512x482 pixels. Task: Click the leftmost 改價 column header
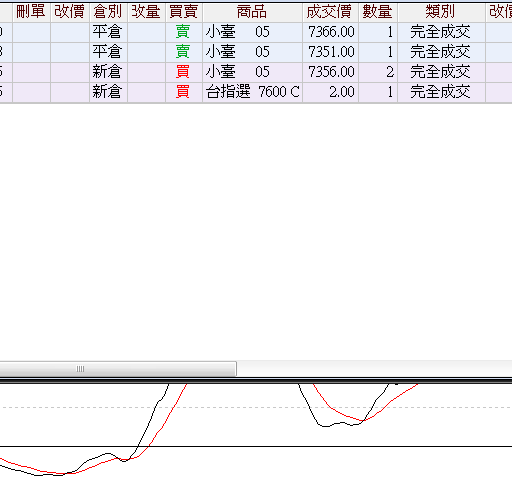tap(70, 12)
